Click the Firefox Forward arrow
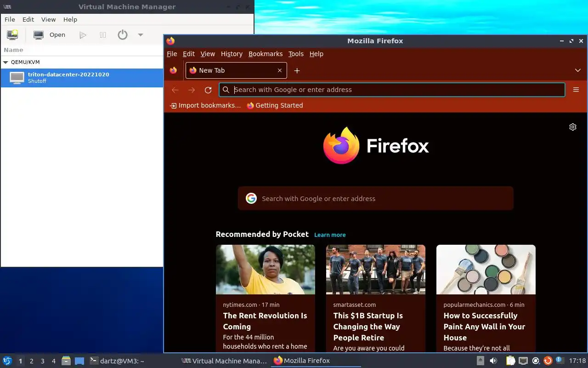Viewport: 588px width, 368px height. click(x=192, y=90)
